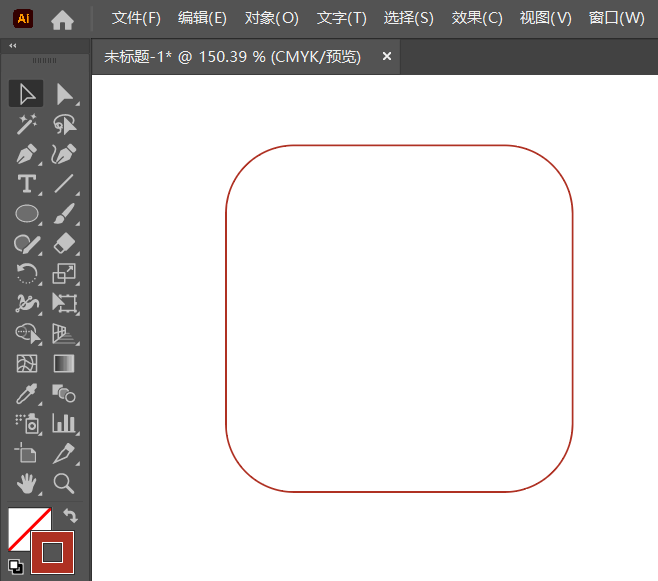Screen dimensions: 658x581
Task: Open the 文字(T) menu
Action: click(342, 18)
